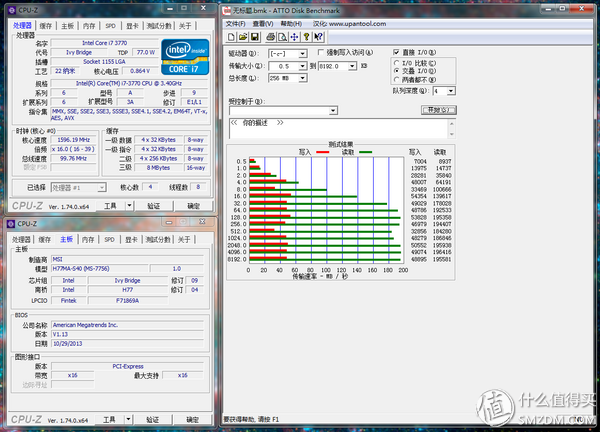Select the 两者都不 radio button
This screenshot has width=600, height=432.
(396, 80)
